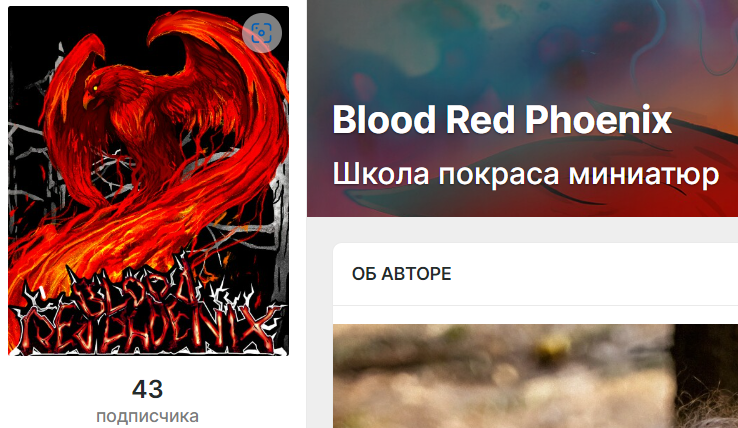
Task: Select the Школа покраса миниатюр subtitle
Action: pyautogui.click(x=526, y=174)
